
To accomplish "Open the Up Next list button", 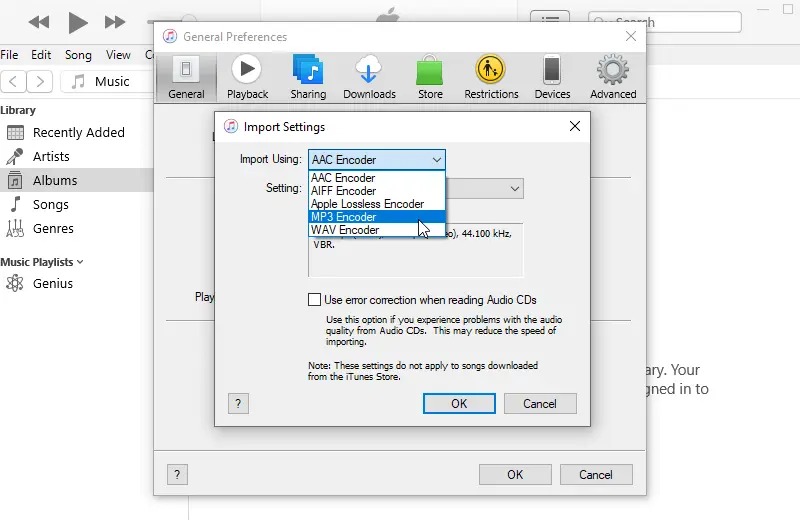I will (550, 19).
